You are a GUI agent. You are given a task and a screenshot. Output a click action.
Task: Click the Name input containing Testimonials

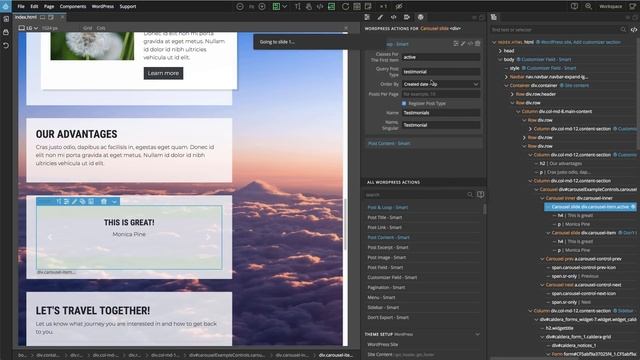441,113
